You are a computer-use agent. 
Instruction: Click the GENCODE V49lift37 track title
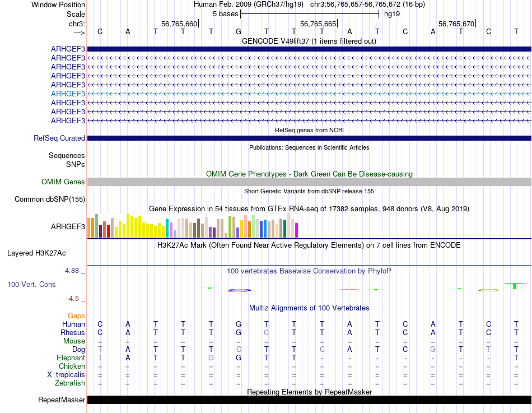309,41
